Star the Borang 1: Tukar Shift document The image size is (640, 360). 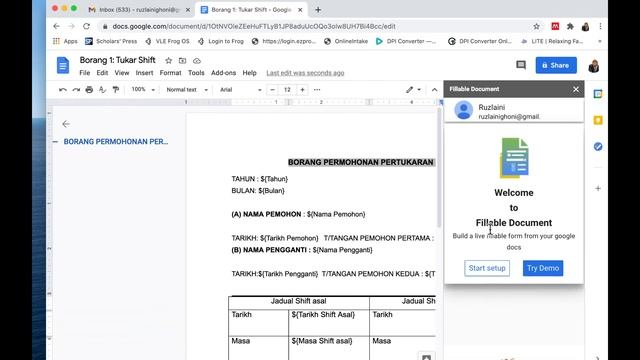click(169, 60)
